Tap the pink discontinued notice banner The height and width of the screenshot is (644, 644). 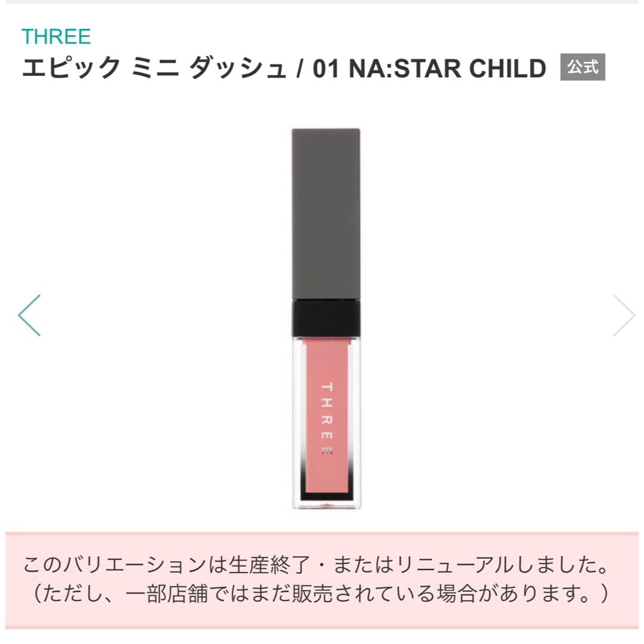[x=322, y=580]
